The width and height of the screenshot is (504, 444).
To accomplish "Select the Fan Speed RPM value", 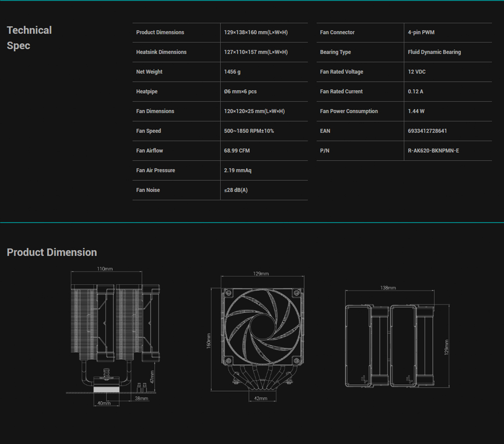I will tap(249, 131).
